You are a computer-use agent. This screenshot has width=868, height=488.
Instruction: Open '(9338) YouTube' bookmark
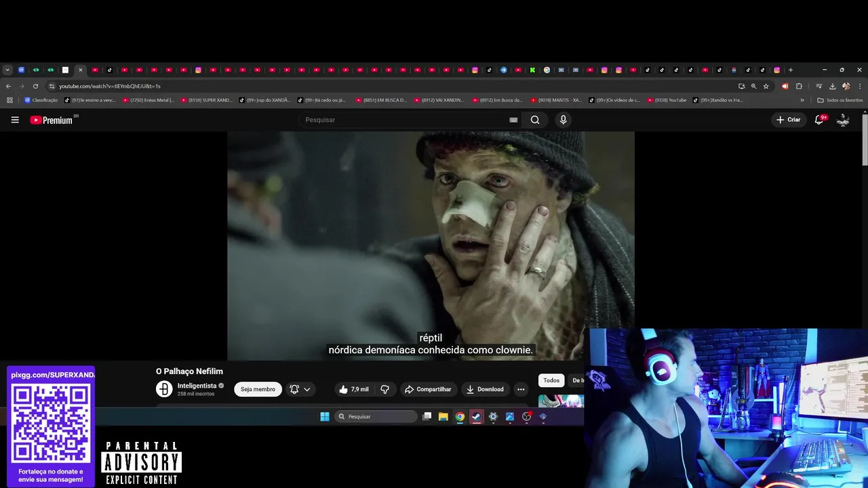coord(667,100)
